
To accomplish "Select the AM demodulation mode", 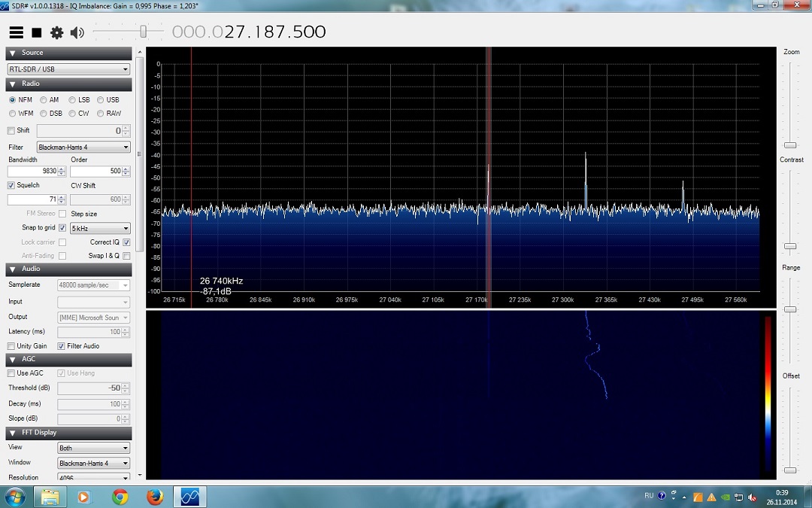I will click(x=44, y=100).
